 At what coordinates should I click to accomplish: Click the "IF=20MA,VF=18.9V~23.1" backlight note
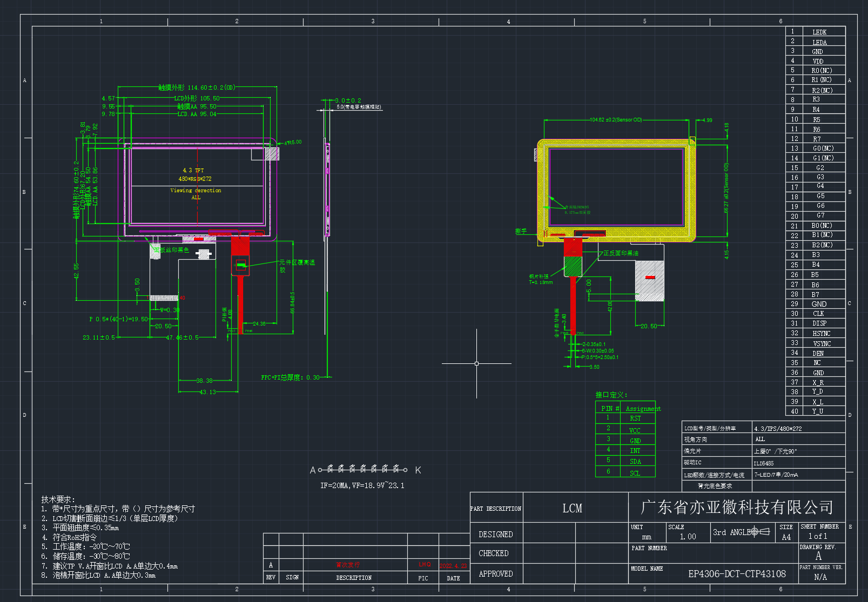pyautogui.click(x=362, y=485)
